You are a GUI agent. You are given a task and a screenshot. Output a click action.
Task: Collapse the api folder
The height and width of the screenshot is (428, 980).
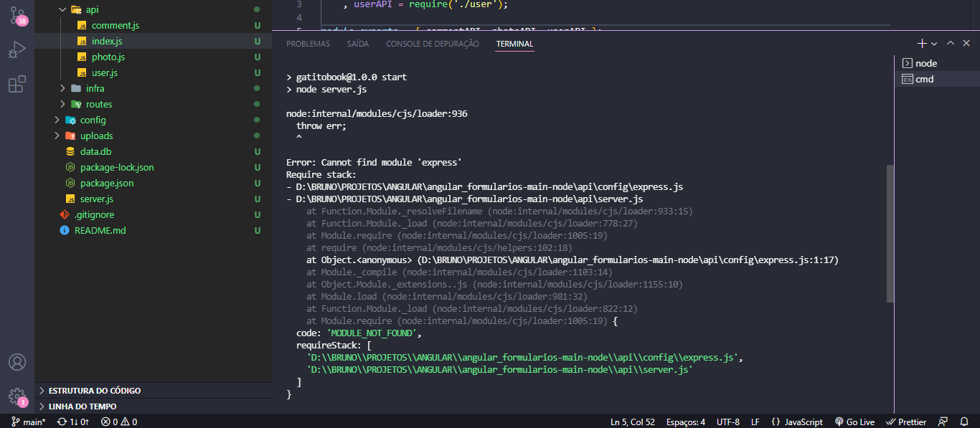pyautogui.click(x=153, y=9)
